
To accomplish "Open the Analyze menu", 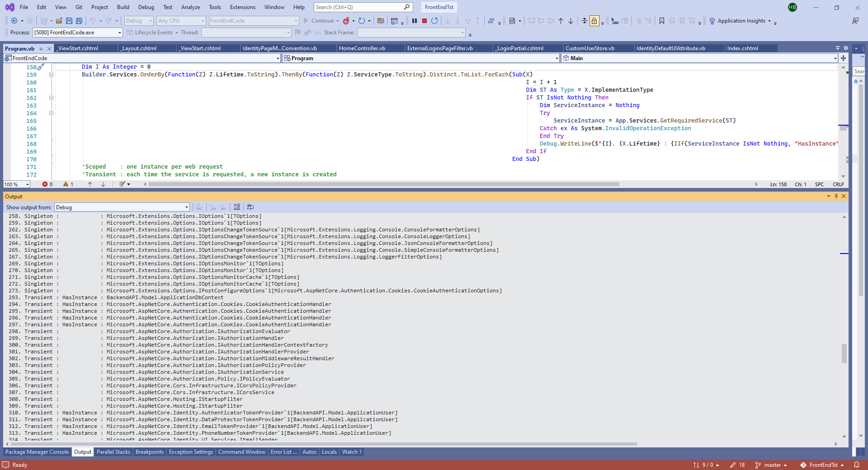I will click(x=190, y=7).
